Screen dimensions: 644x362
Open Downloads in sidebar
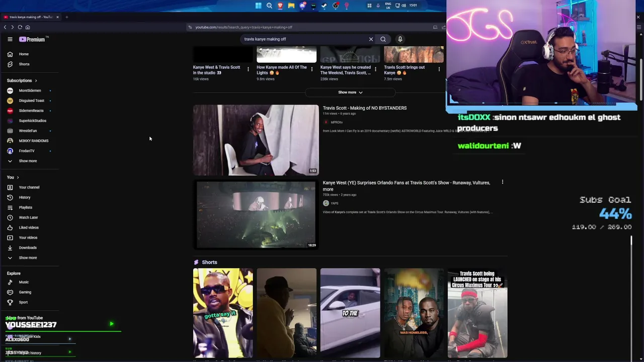tap(28, 247)
